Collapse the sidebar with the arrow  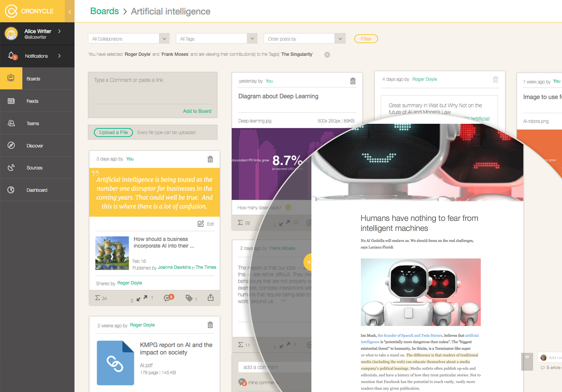click(70, 12)
